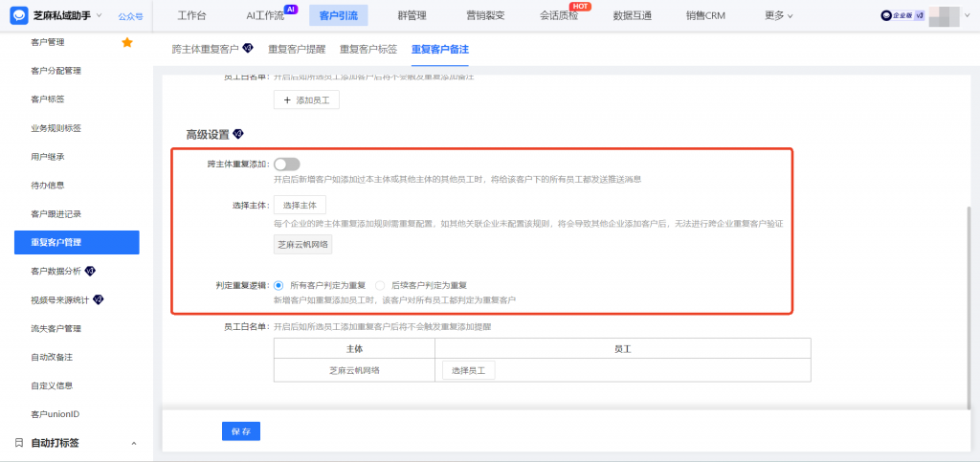Click the AI badge icon
Viewport: 980px width, 462px height.
coord(291,9)
